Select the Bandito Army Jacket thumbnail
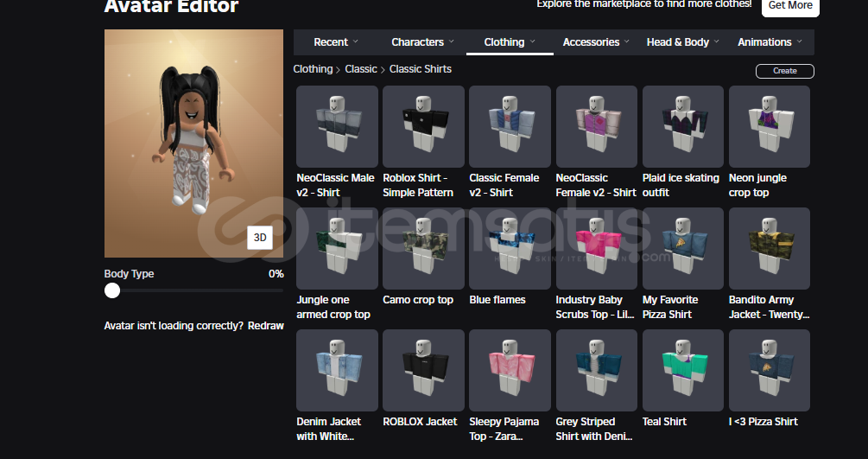 point(770,248)
